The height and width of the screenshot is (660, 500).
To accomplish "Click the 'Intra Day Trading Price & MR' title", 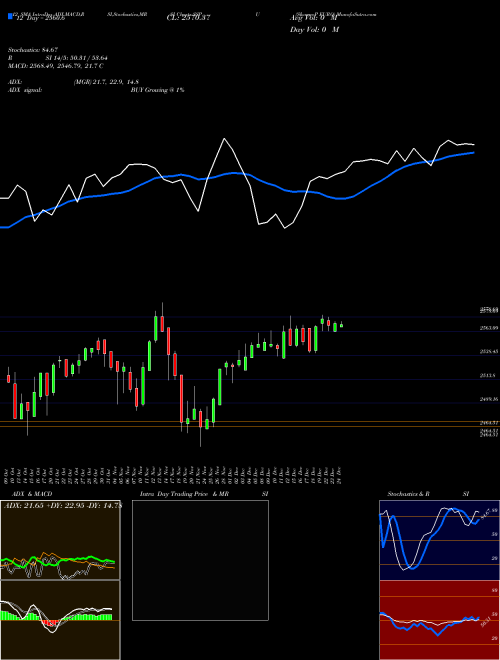I will point(184,494).
